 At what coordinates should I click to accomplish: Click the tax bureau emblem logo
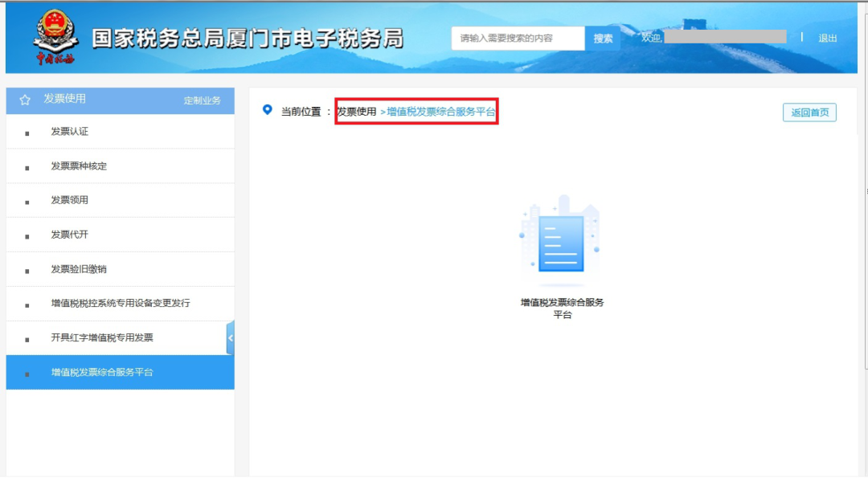point(56,37)
